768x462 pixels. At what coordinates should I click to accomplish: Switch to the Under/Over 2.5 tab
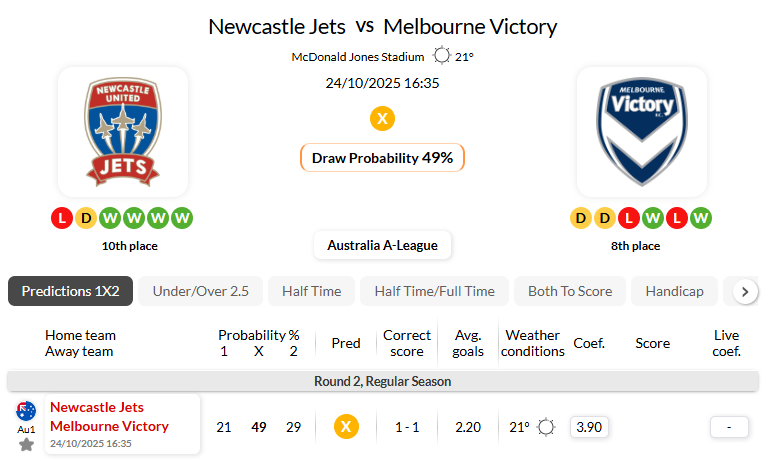(200, 291)
